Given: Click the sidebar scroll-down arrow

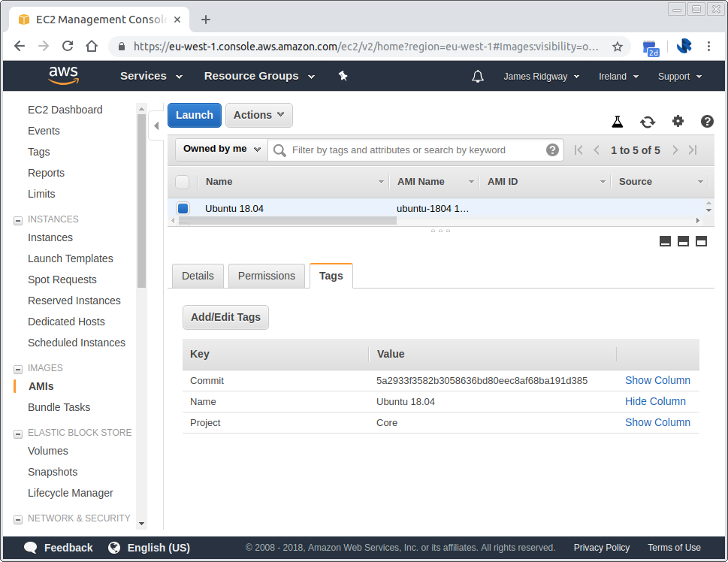Looking at the screenshot, I should coord(141,524).
